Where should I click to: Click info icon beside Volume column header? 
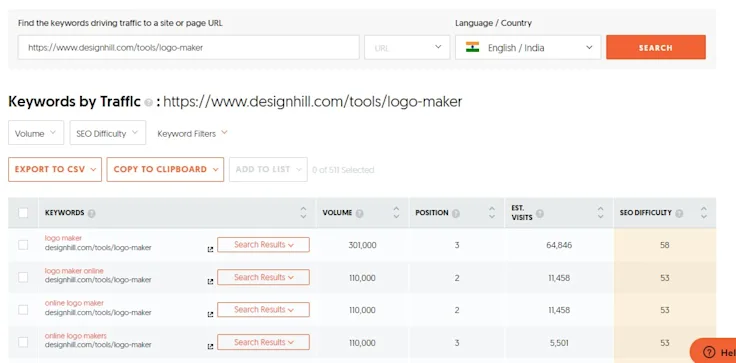(360, 213)
